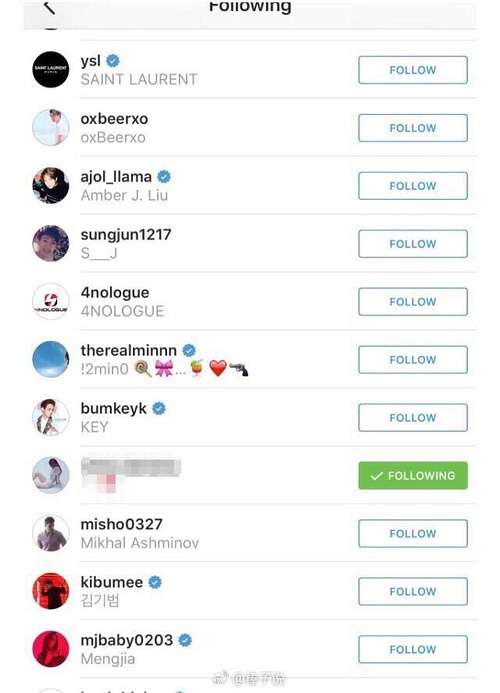
Task: Tap the therealminnn blue sky avatar
Action: pos(51,359)
